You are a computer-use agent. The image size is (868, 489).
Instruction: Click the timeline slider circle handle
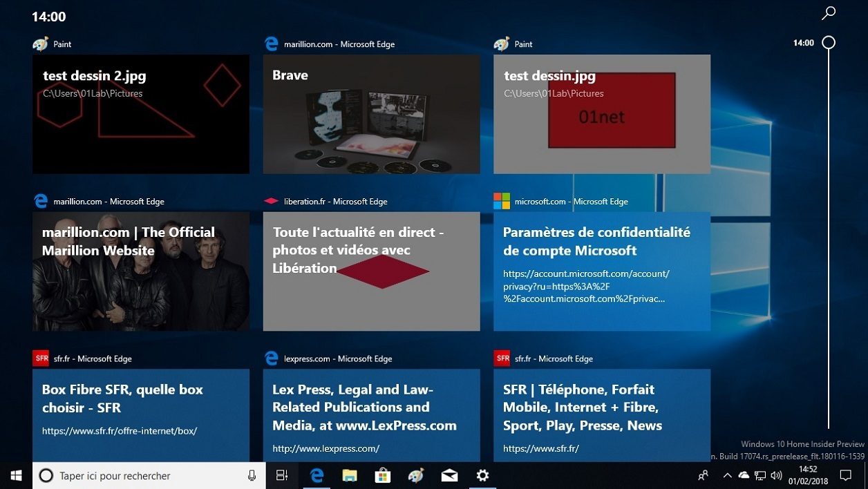[829, 43]
